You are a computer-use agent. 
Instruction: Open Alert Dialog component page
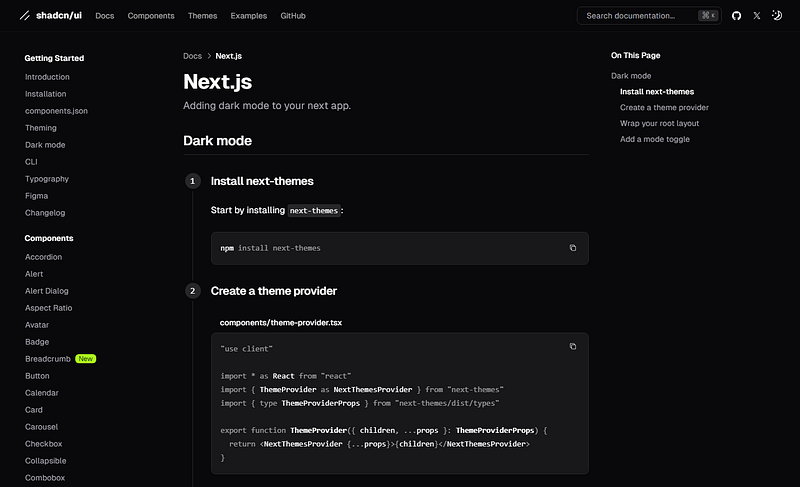[46, 291]
